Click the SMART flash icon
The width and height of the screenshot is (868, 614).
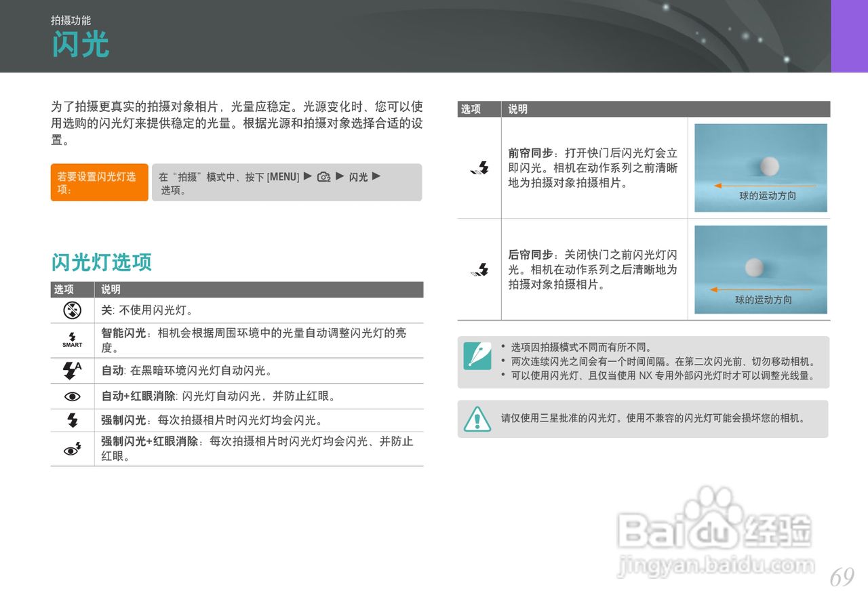[73, 340]
